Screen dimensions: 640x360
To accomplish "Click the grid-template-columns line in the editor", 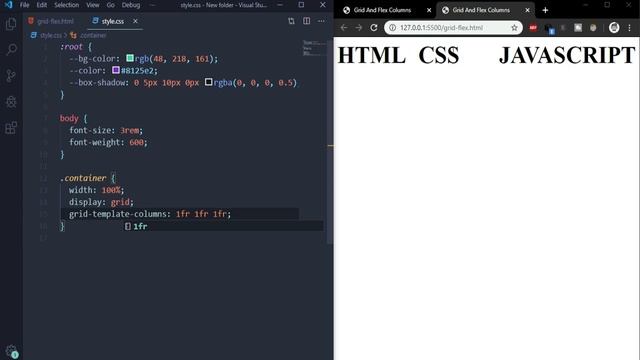I will point(150,214).
